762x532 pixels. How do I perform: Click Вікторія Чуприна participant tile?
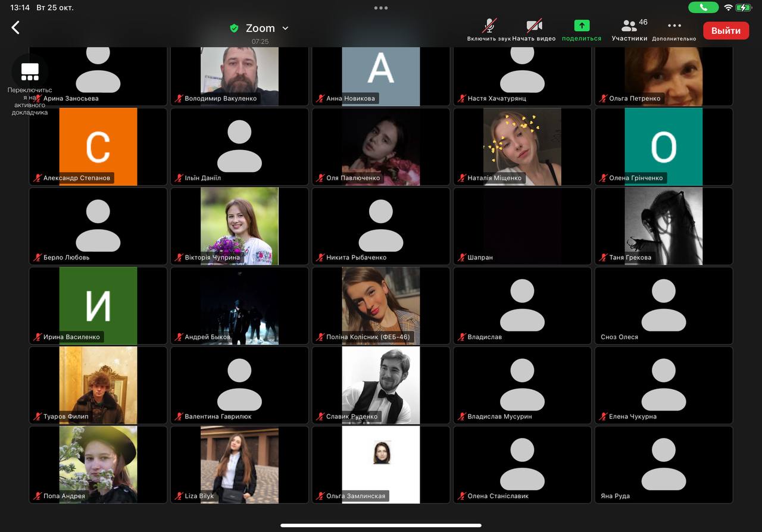[x=239, y=226]
